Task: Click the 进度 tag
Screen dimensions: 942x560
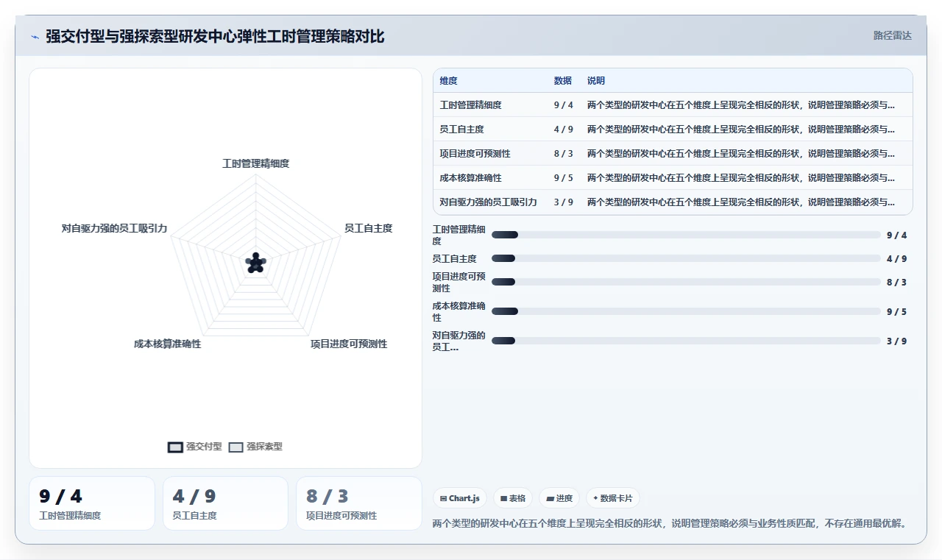Action: (559, 498)
